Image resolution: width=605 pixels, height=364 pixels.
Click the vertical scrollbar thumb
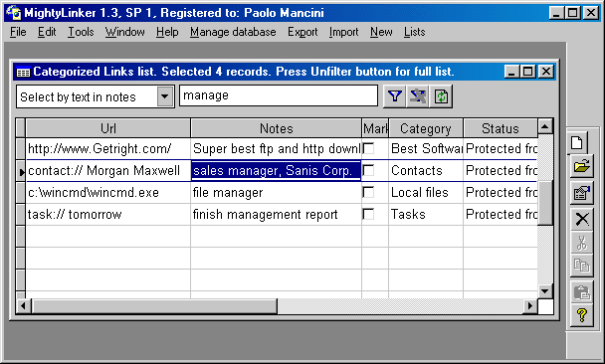click(x=545, y=203)
